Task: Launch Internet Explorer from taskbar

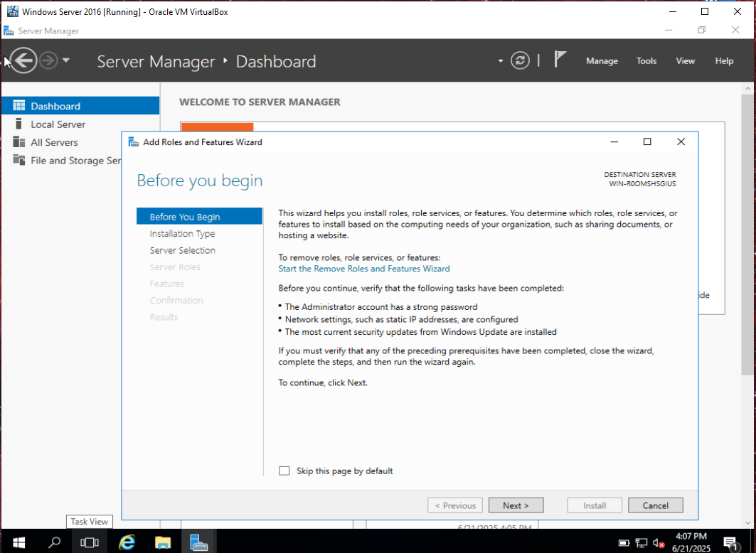Action: coord(127,542)
